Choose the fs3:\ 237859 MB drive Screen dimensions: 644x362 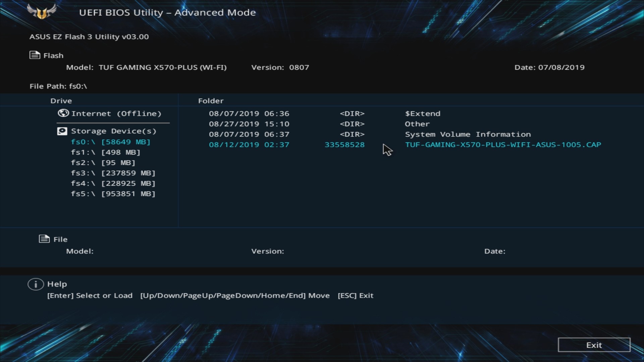coord(113,173)
